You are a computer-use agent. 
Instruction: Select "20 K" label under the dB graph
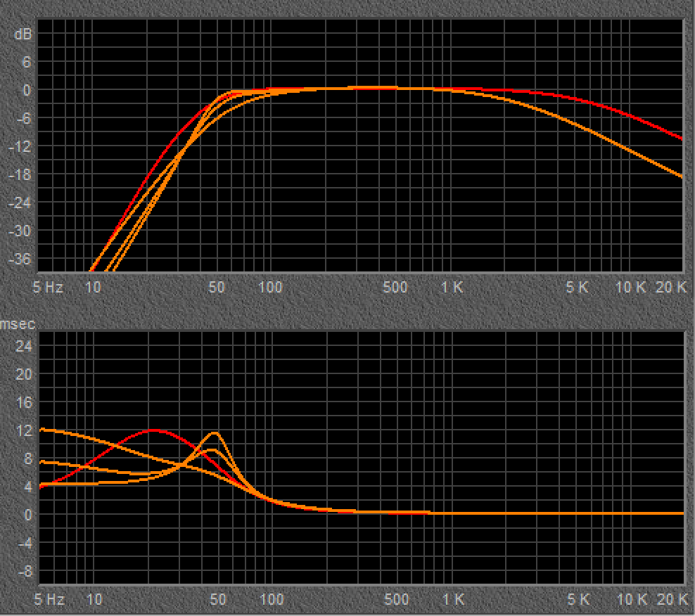pos(671,288)
